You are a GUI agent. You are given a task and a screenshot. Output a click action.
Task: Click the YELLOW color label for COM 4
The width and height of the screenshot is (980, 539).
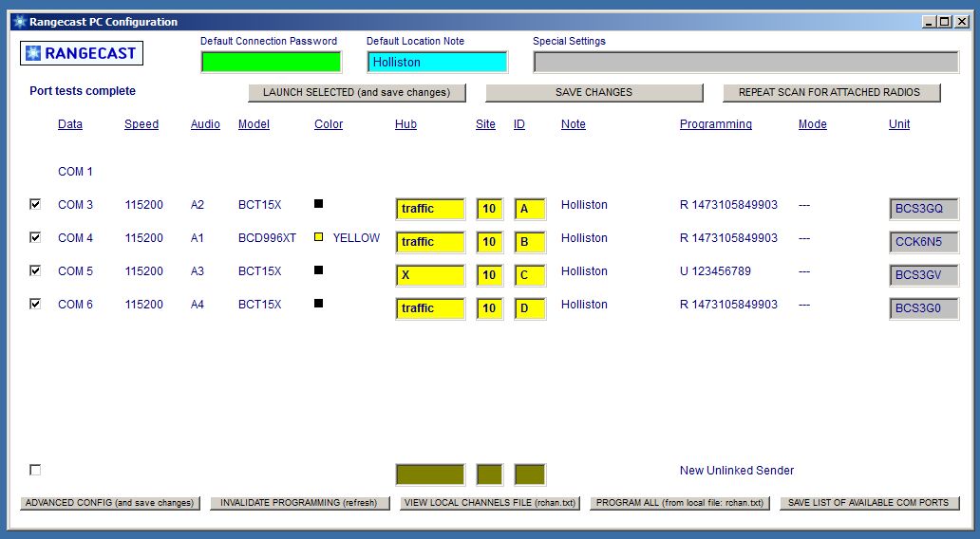click(356, 238)
